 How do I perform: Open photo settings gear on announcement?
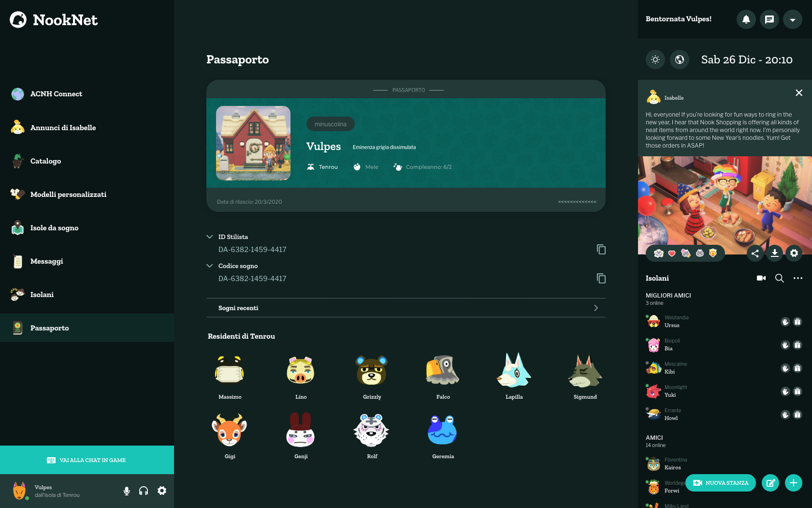[794, 253]
